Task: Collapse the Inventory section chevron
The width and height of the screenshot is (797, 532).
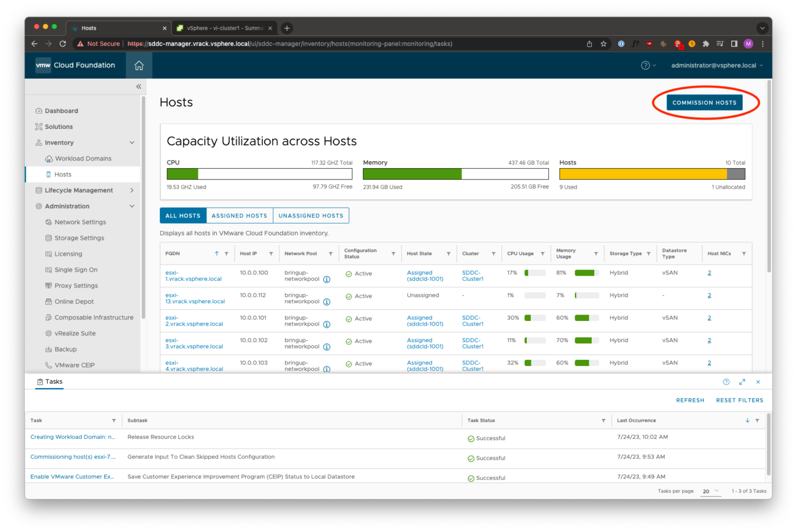Action: (x=132, y=142)
